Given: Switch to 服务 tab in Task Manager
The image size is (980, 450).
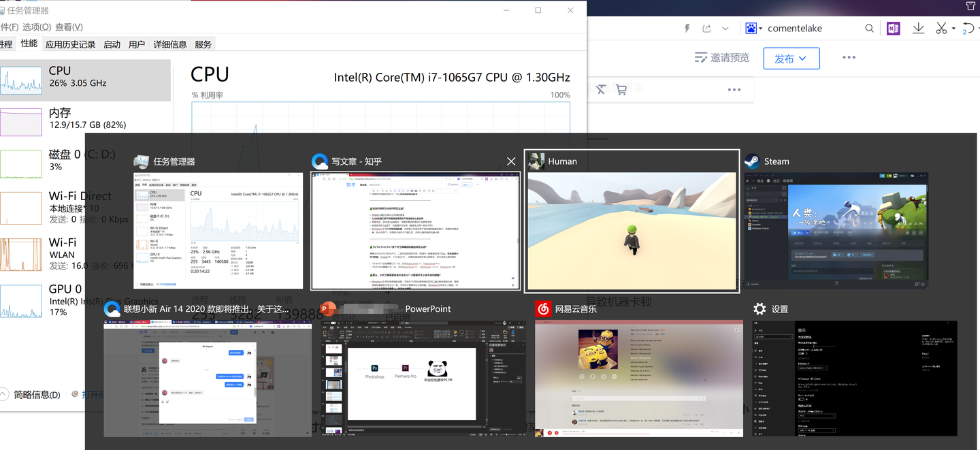Looking at the screenshot, I should (x=203, y=44).
